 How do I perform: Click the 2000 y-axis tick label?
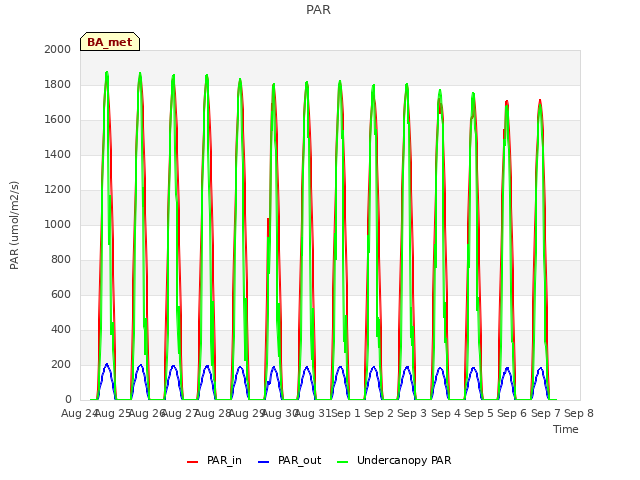(x=58, y=49)
